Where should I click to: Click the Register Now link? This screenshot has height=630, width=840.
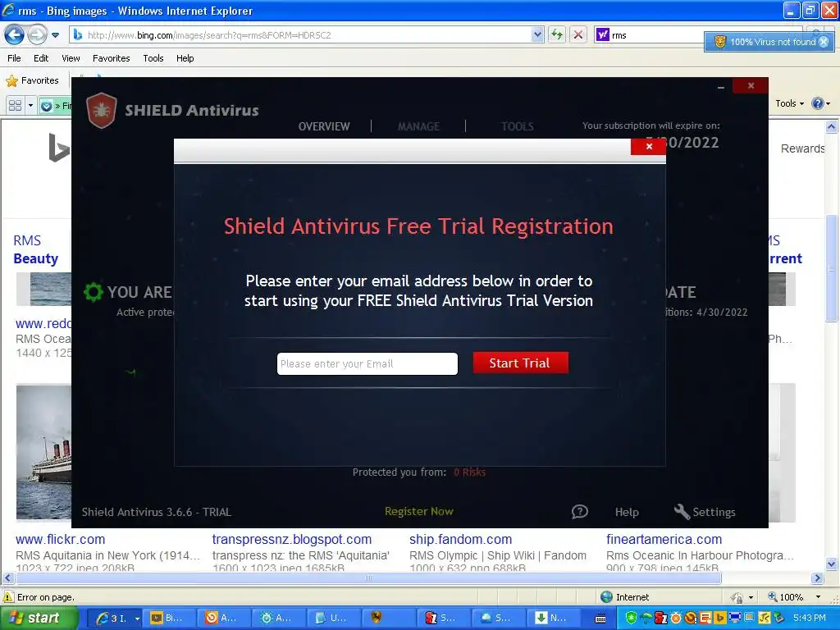pos(419,511)
